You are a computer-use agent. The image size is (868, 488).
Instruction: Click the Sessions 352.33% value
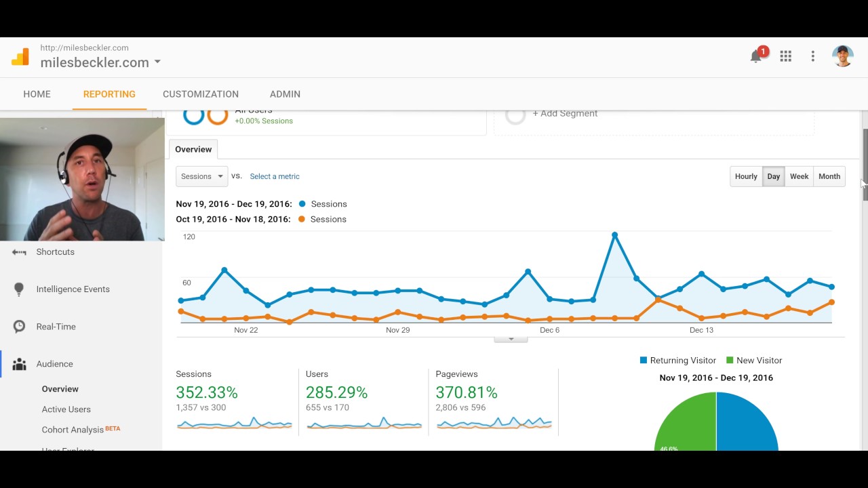click(207, 392)
